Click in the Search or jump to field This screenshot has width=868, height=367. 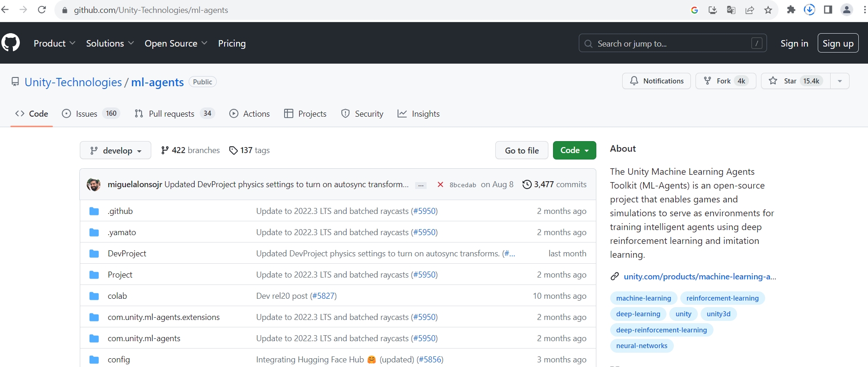[x=672, y=43]
